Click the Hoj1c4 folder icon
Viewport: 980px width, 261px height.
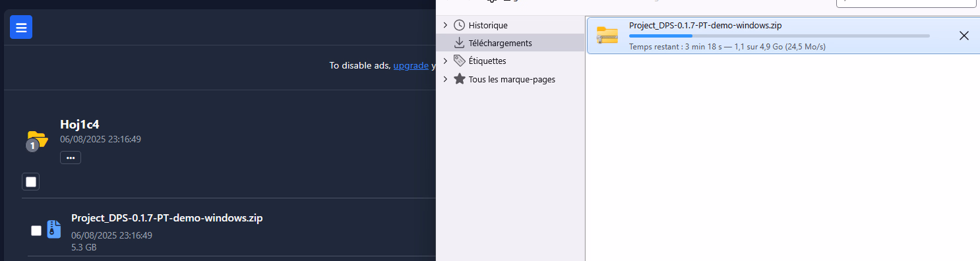pyautogui.click(x=38, y=139)
